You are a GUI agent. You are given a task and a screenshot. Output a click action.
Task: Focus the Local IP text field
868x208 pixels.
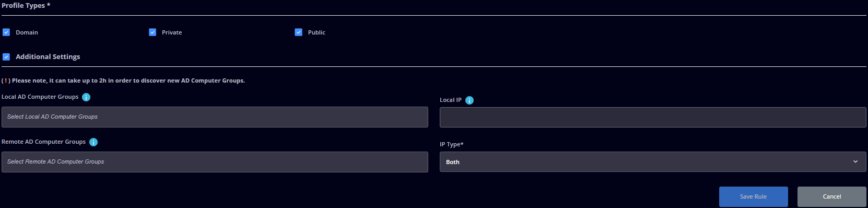pos(653,118)
